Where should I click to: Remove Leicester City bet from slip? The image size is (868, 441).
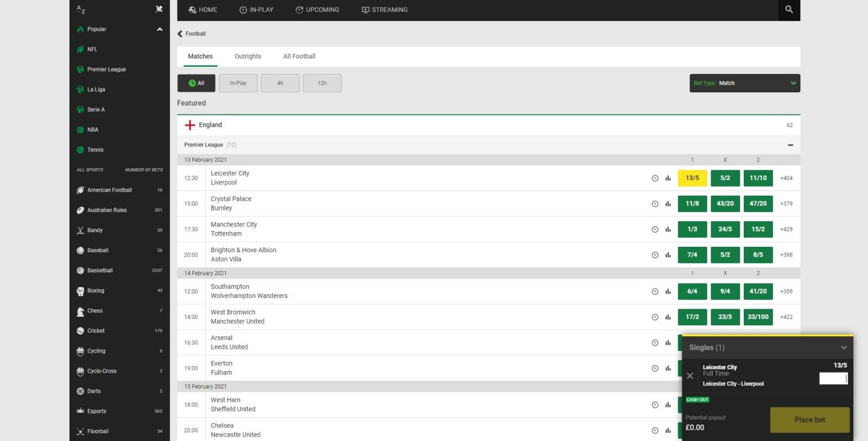tap(690, 375)
